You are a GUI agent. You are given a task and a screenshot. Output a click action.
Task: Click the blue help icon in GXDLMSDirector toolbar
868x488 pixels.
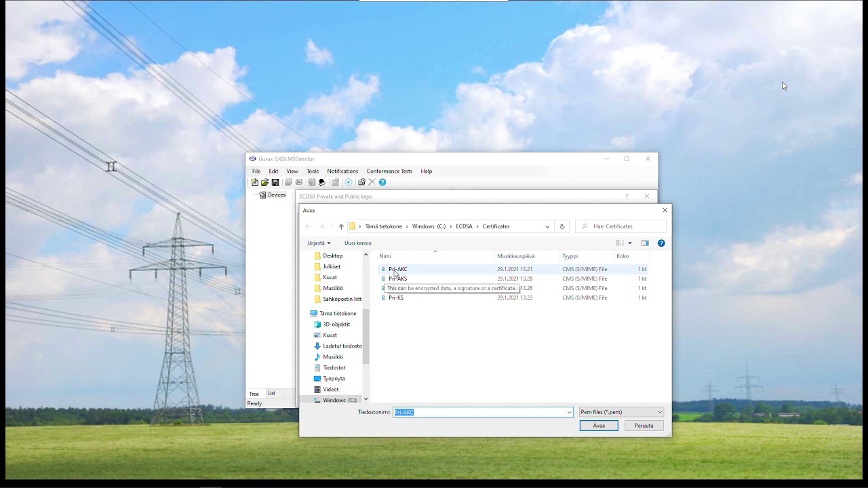click(x=382, y=182)
